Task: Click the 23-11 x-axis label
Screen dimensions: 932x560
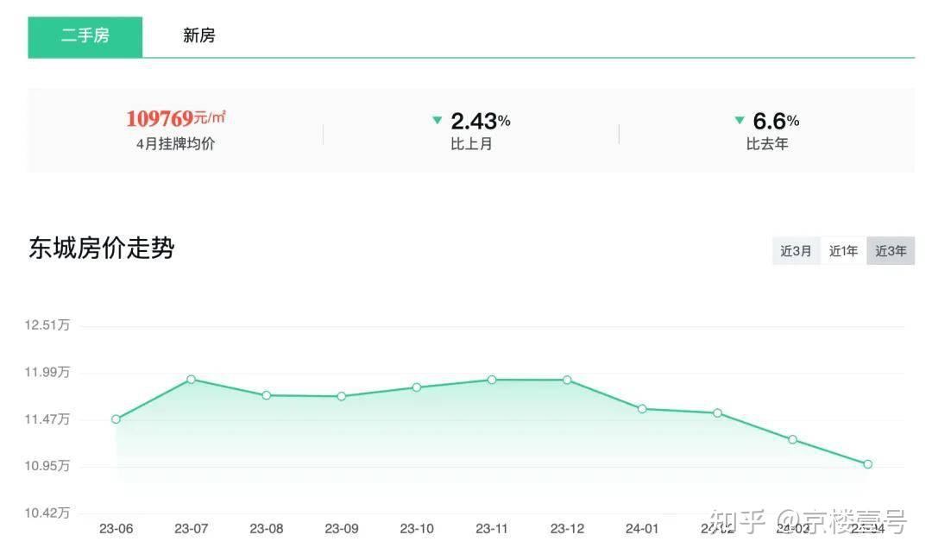Action: (492, 528)
